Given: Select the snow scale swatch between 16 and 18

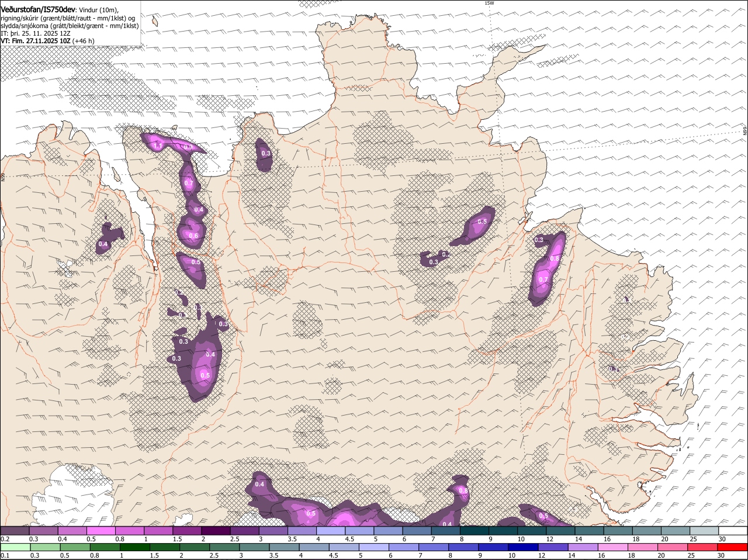Looking at the screenshot, I should point(618,531).
